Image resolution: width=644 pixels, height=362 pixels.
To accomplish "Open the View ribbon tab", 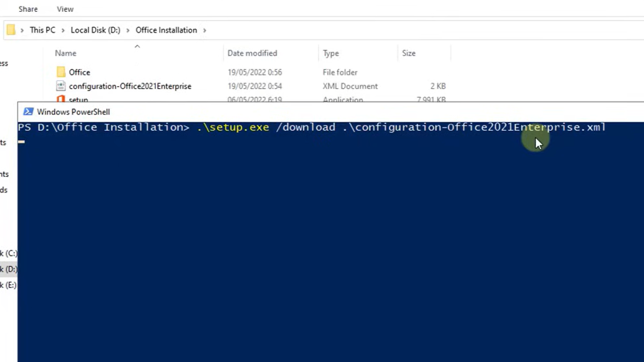I will click(65, 9).
